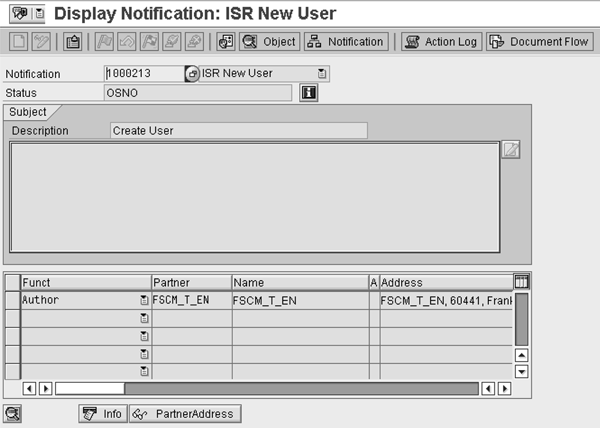
Task: Click the Info button
Action: point(103,414)
